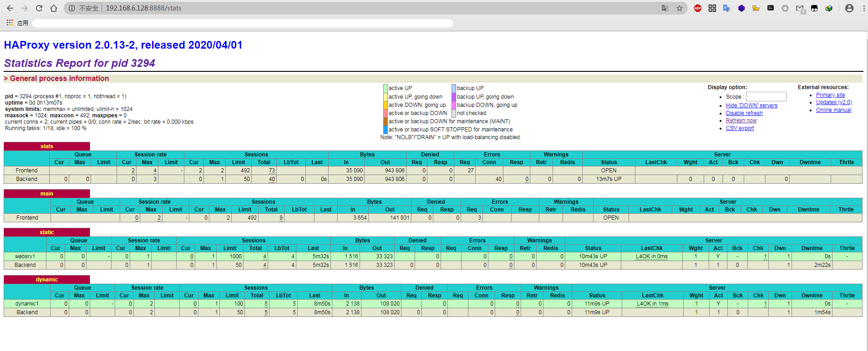Image resolution: width=868 pixels, height=351 pixels.
Task: Bookmark this page with the star icon
Action: pos(680,8)
